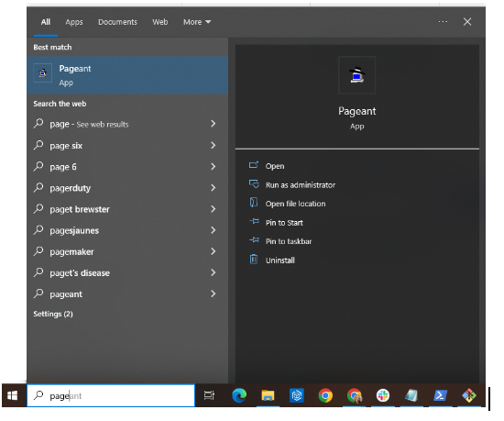Open File Explorer from the taskbar
The height and width of the screenshot is (421, 504).
[268, 395]
